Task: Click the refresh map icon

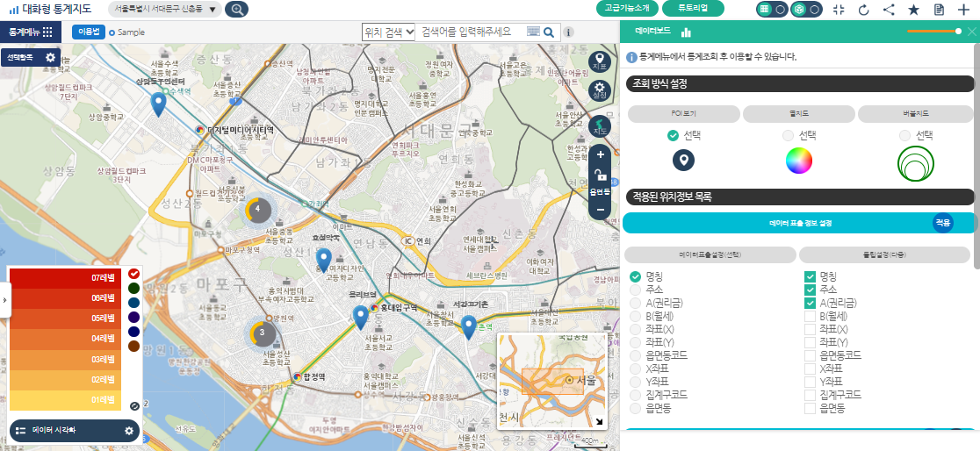Action: [863, 10]
